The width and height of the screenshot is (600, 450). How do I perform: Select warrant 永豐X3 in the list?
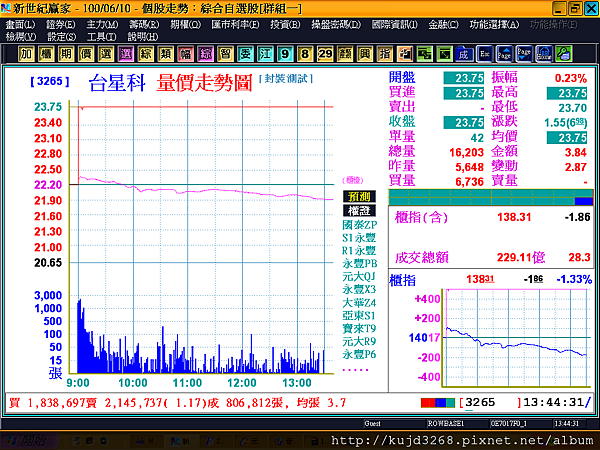click(x=359, y=289)
